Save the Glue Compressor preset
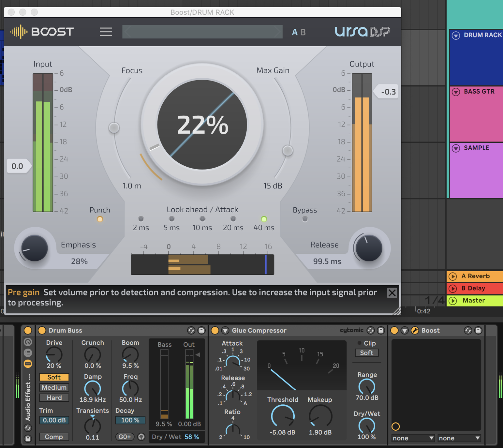 coord(381,330)
